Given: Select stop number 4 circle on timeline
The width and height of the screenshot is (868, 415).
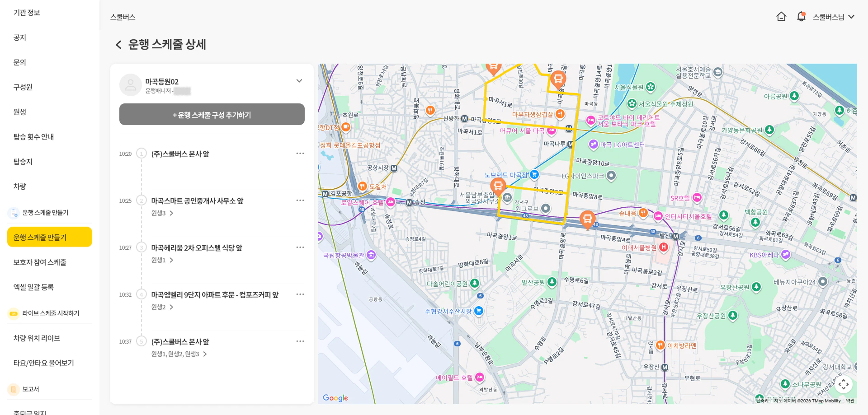Looking at the screenshot, I should coord(142,294).
